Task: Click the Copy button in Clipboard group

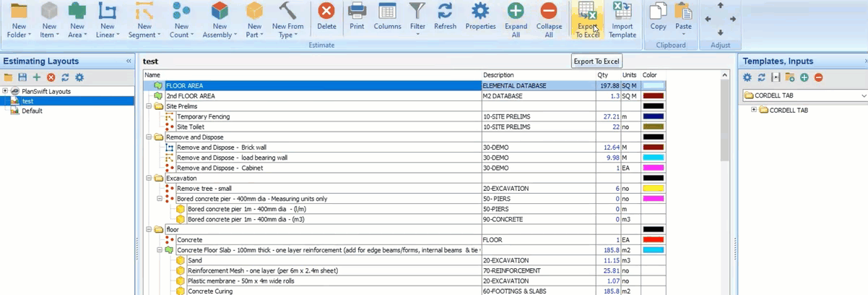Action: pyautogui.click(x=658, y=17)
